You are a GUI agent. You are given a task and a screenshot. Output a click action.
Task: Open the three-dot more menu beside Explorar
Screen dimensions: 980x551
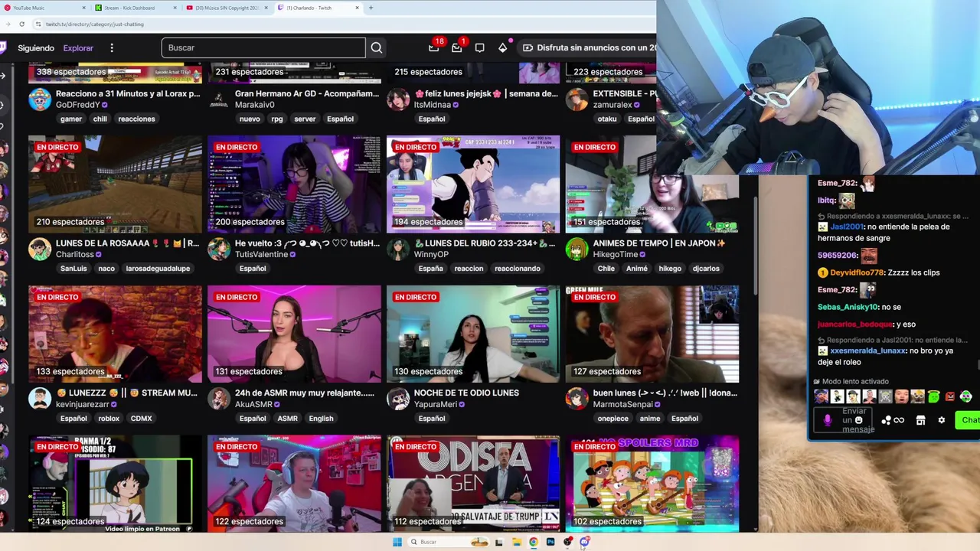[x=112, y=47]
